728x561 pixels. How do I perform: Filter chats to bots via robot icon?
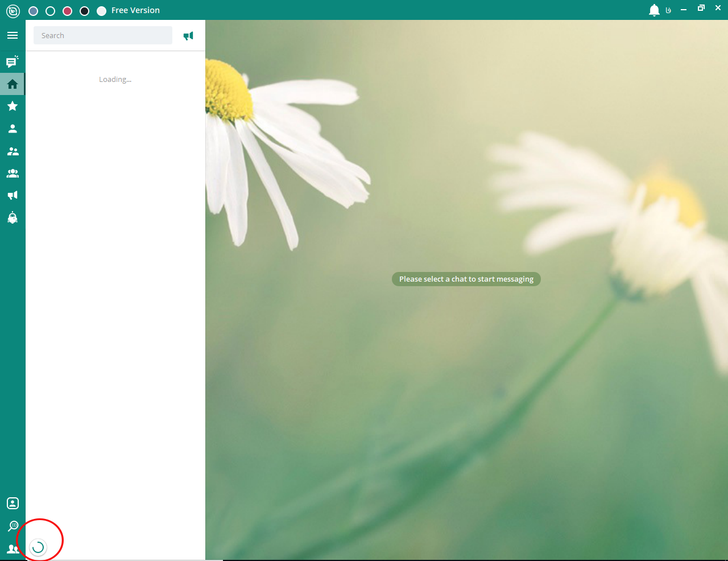[13, 218]
